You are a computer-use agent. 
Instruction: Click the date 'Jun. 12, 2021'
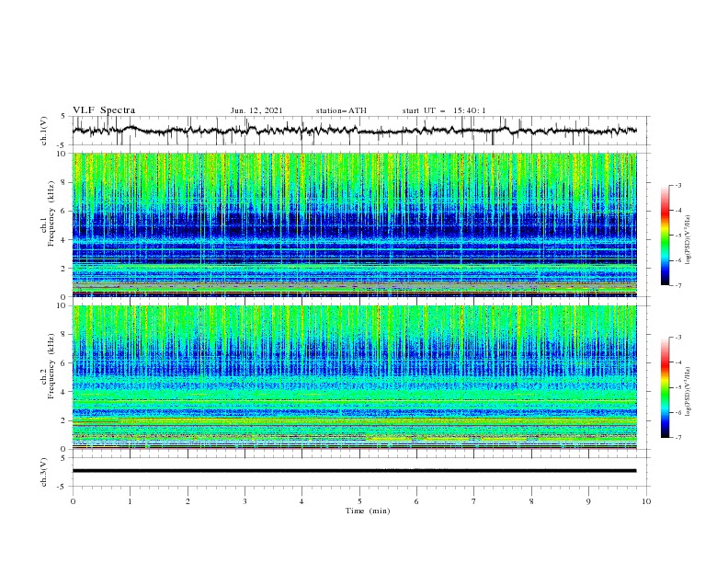click(x=256, y=110)
